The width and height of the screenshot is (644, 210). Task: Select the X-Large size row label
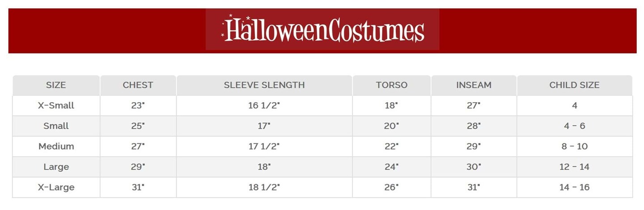[56, 187]
